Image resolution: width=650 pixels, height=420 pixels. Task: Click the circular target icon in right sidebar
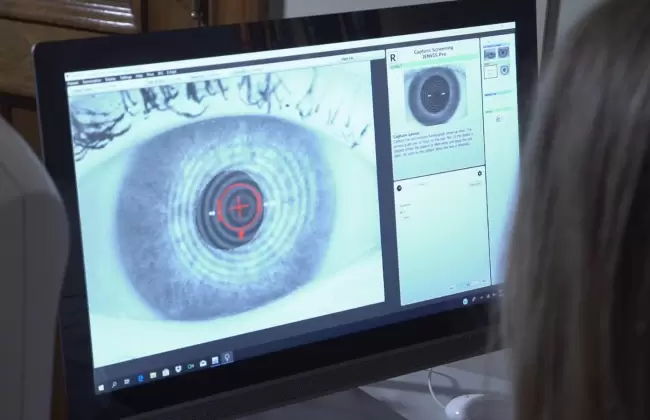[503, 70]
